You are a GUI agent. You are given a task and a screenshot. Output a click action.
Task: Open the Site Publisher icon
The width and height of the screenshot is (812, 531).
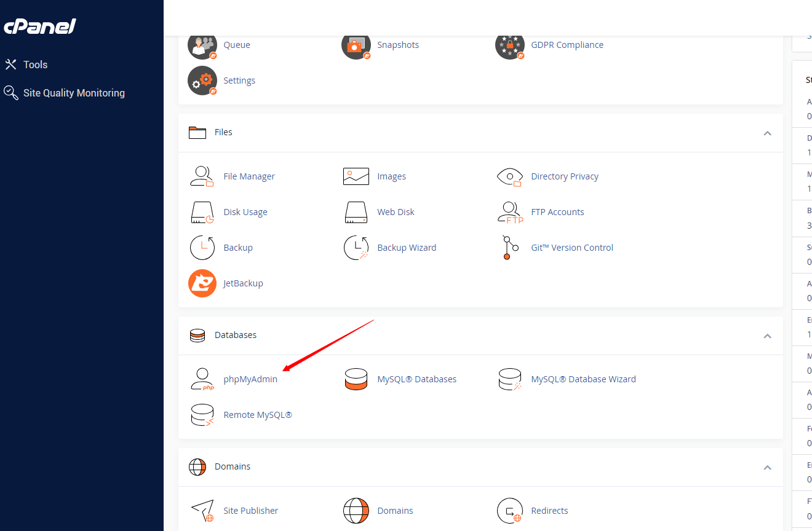click(202, 511)
